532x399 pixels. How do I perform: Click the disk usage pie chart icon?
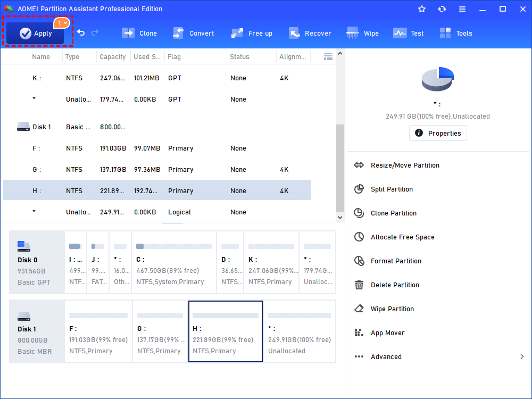click(437, 79)
